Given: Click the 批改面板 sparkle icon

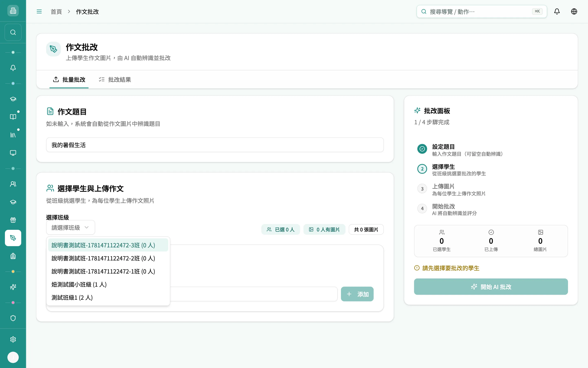Looking at the screenshot, I should [x=417, y=110].
